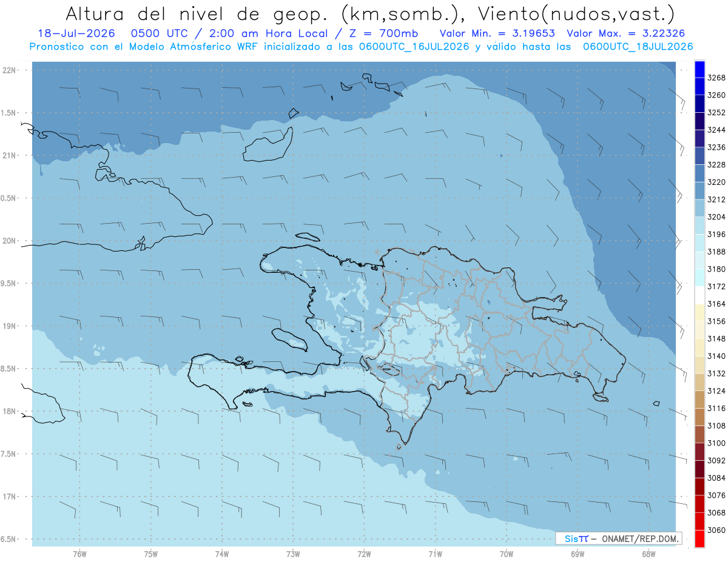This screenshot has width=728, height=562.
Task: Click the 3188 colorbar label
Action: point(716,252)
